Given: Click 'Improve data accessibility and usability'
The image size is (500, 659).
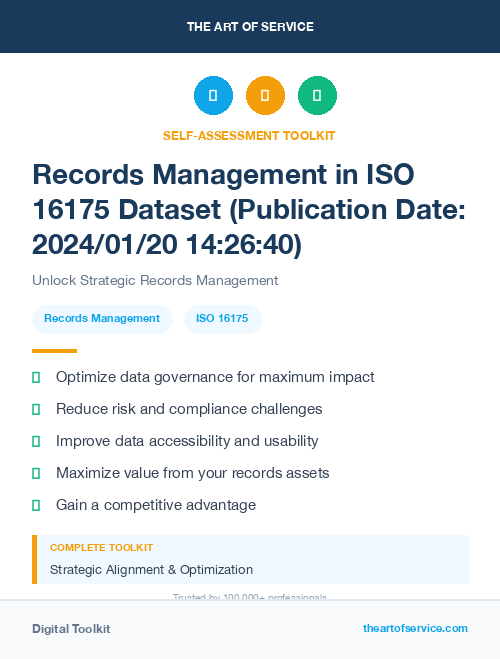Looking at the screenshot, I should click(x=187, y=441).
